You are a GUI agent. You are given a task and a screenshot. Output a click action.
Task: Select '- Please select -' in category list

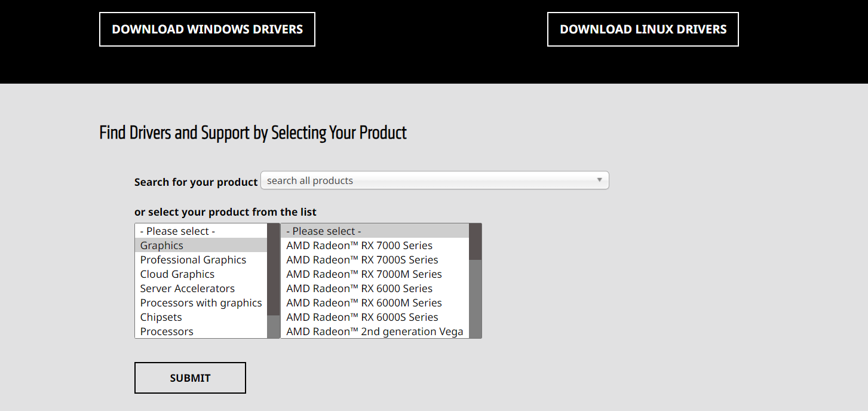tap(201, 231)
